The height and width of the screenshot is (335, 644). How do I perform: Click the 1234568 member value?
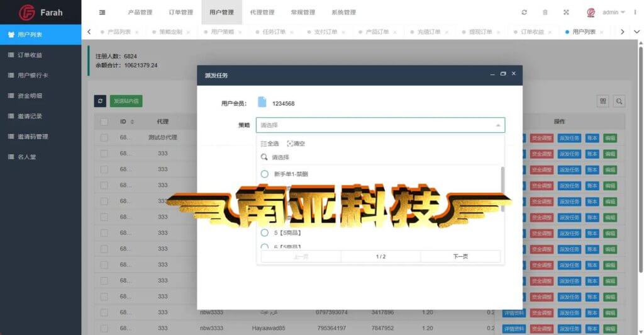[284, 103]
